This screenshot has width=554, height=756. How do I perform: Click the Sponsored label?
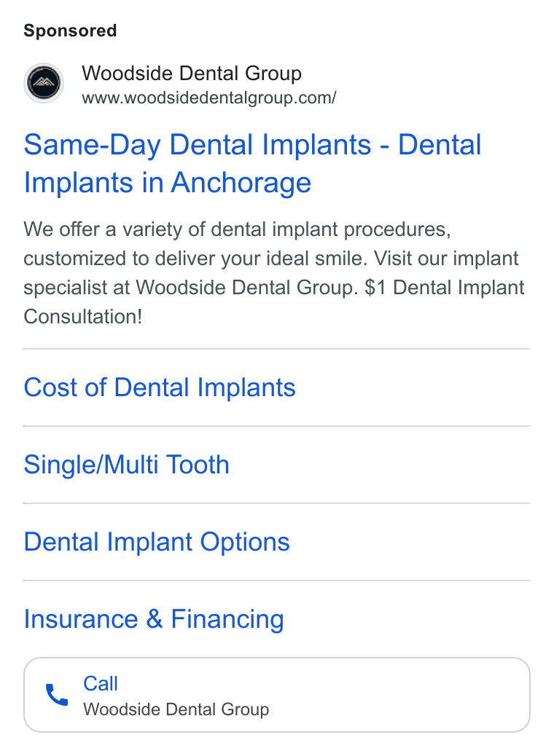(70, 31)
